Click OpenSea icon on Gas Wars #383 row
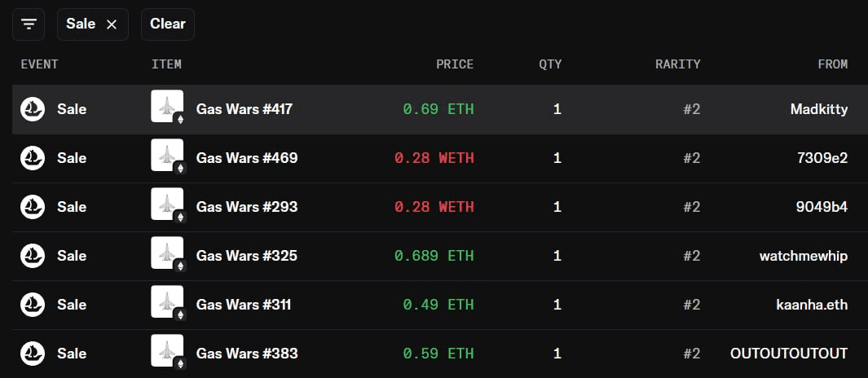The height and width of the screenshot is (378, 868). click(33, 353)
